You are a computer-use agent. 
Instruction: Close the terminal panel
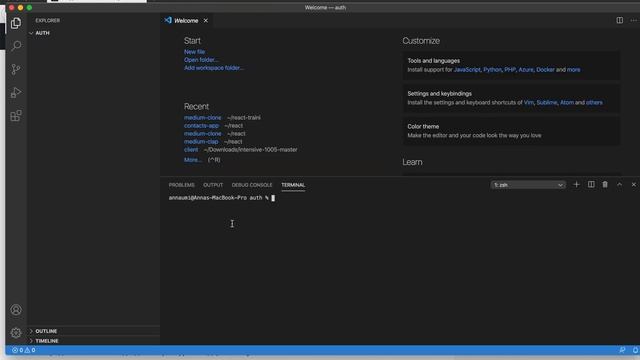633,184
